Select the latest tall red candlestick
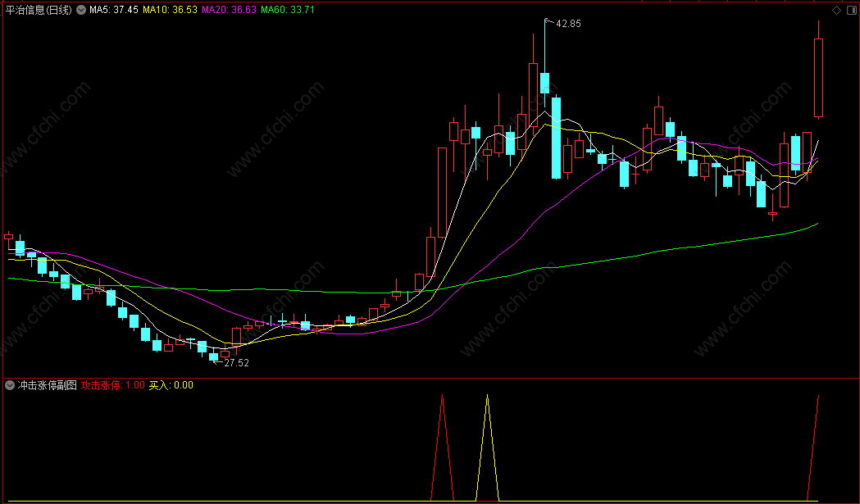860x504 pixels. tap(818, 78)
